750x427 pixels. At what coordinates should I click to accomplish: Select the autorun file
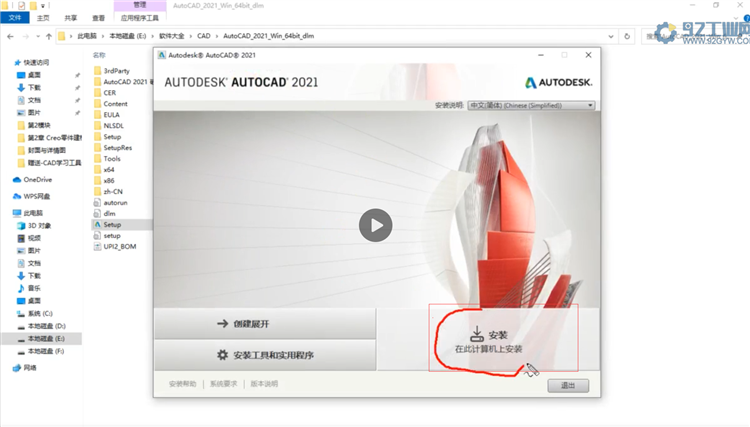pos(115,203)
